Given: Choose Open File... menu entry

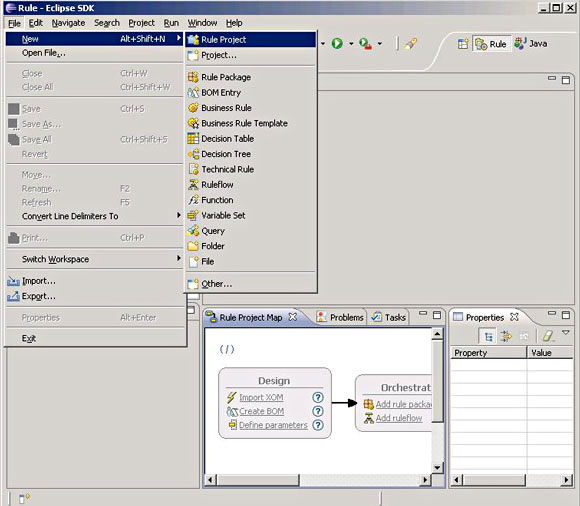Looking at the screenshot, I should pos(94,53).
